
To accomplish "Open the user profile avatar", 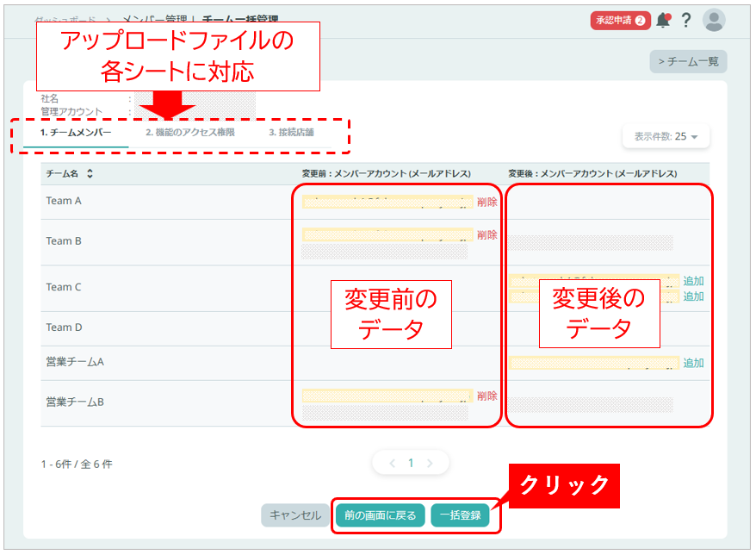I will 714,21.
